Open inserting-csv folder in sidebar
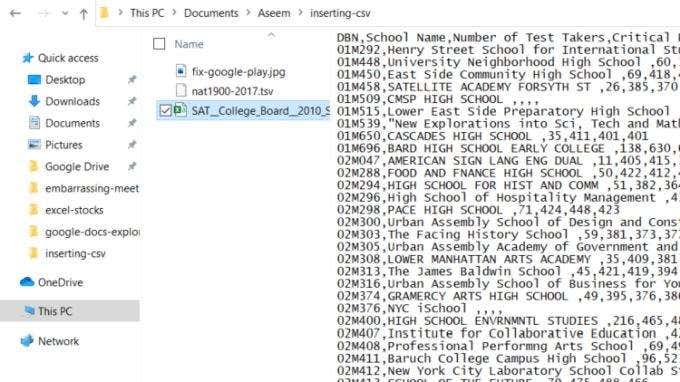 click(75, 254)
